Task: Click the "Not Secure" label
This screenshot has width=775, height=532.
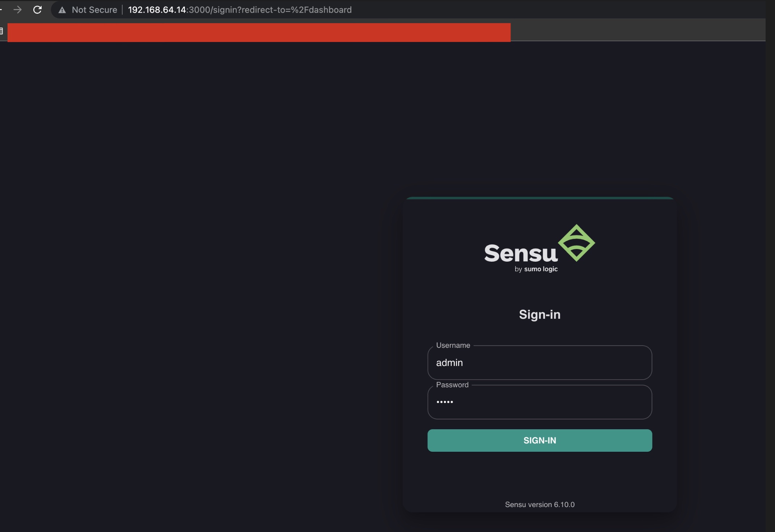Action: click(x=94, y=10)
